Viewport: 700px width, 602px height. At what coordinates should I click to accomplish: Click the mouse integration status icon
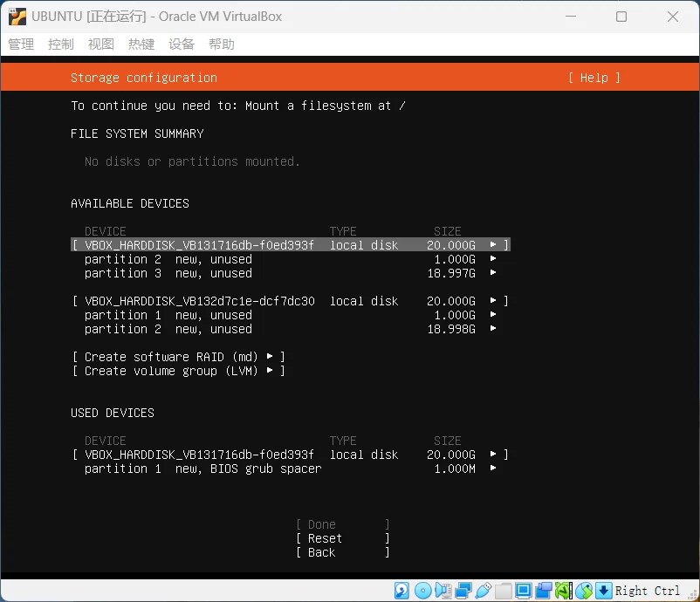(584, 591)
